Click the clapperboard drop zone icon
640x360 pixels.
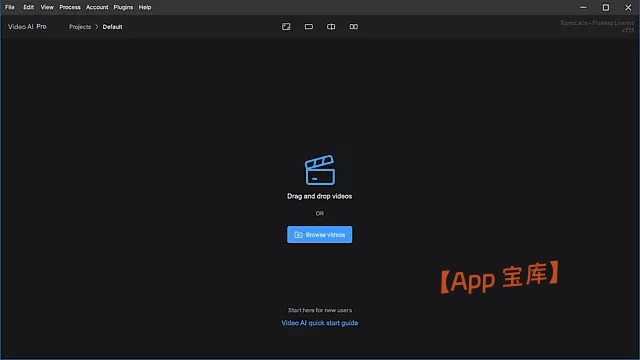coord(320,170)
